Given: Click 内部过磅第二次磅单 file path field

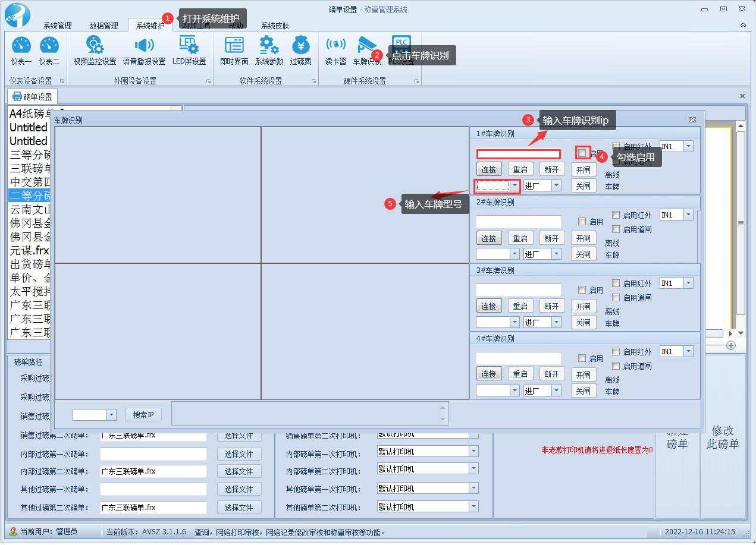Looking at the screenshot, I should pos(153,471).
